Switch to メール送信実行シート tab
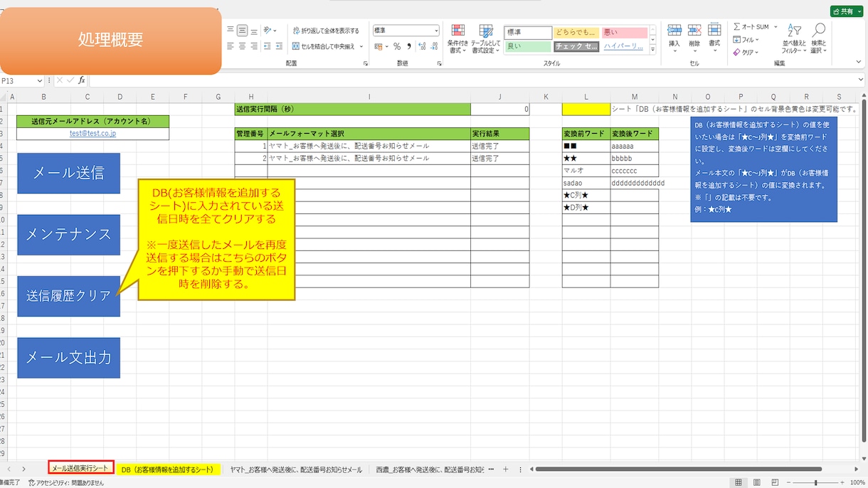This screenshot has width=868, height=488. pos(81,469)
